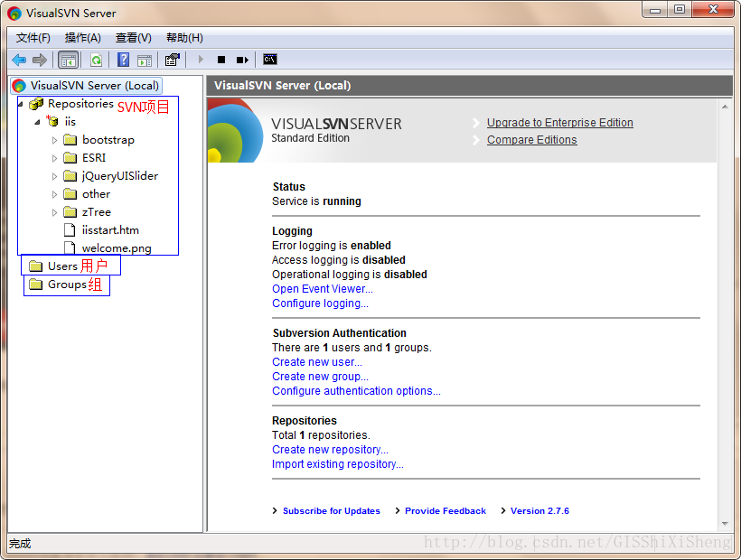Click Configure logging link
741x560 pixels.
(x=320, y=303)
